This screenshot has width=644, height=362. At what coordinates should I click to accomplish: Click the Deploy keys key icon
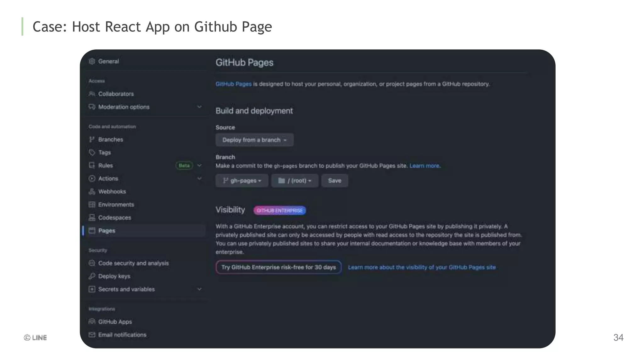(92, 276)
